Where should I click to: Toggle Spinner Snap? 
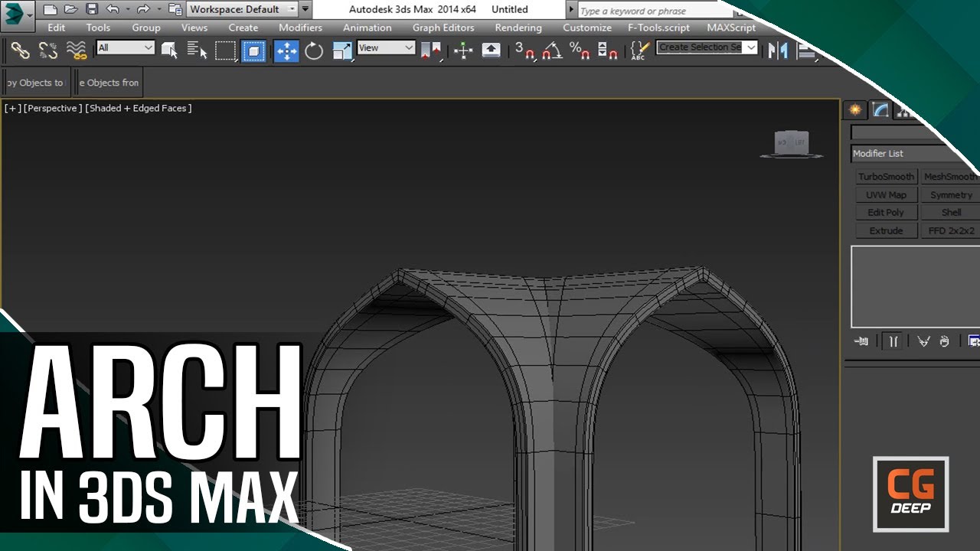pyautogui.click(x=607, y=51)
